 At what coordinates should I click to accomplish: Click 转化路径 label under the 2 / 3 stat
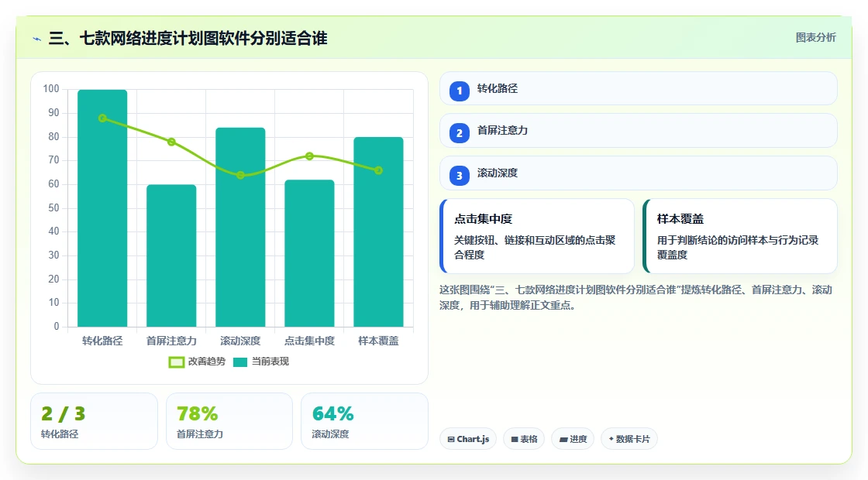60,434
